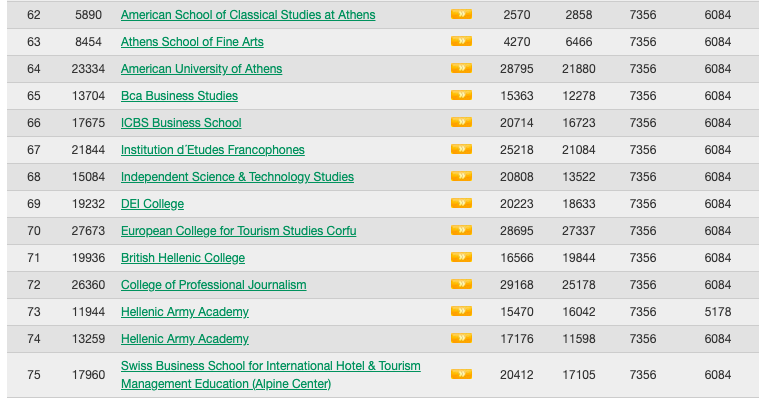
Task: Open Athens School of Fine Arts link
Action: pyautogui.click(x=192, y=42)
